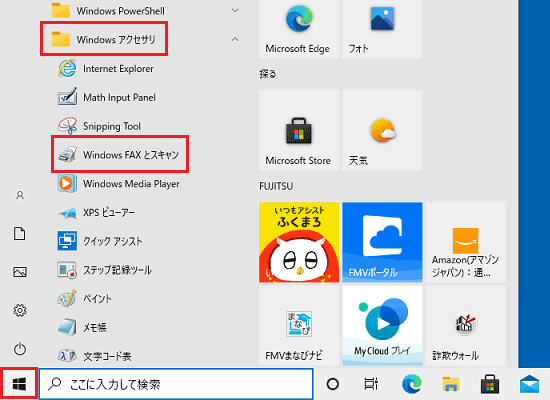Viewport: 550px width, 400px height.
Task: Collapse the Windows アクセサリ folder chevron
Action: pyautogui.click(x=235, y=39)
